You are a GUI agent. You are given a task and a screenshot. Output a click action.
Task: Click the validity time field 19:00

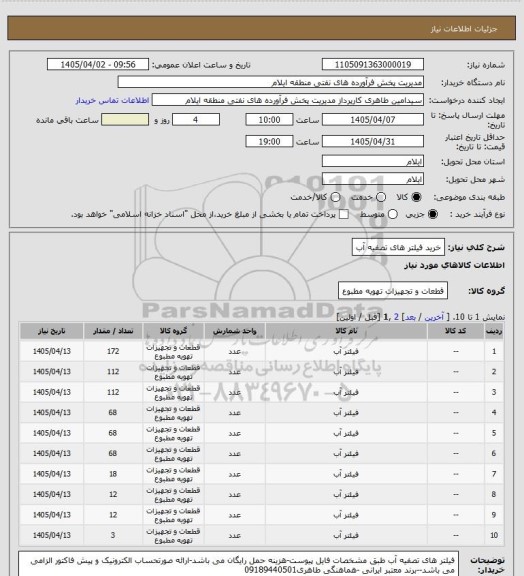pos(269,141)
